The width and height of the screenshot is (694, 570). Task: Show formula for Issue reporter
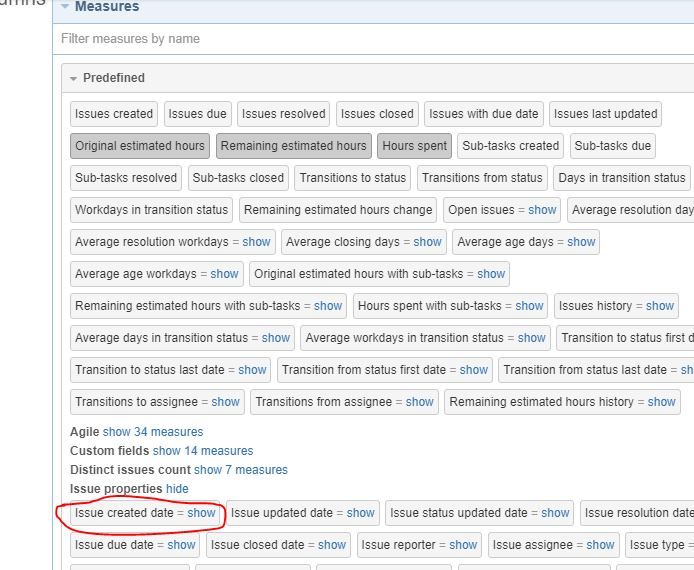click(x=463, y=544)
